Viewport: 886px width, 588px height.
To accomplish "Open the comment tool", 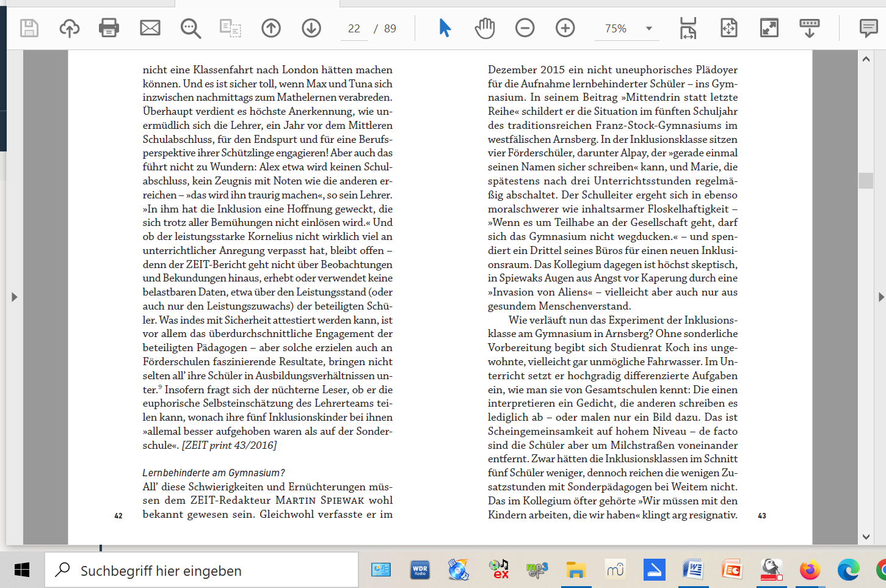I will click(x=868, y=28).
